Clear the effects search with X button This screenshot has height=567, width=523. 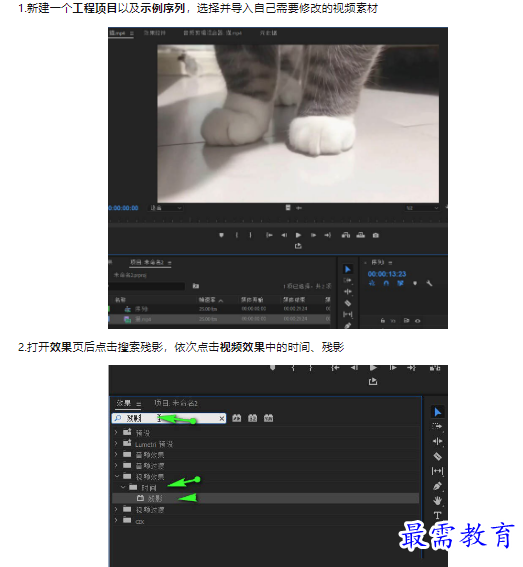tap(222, 419)
